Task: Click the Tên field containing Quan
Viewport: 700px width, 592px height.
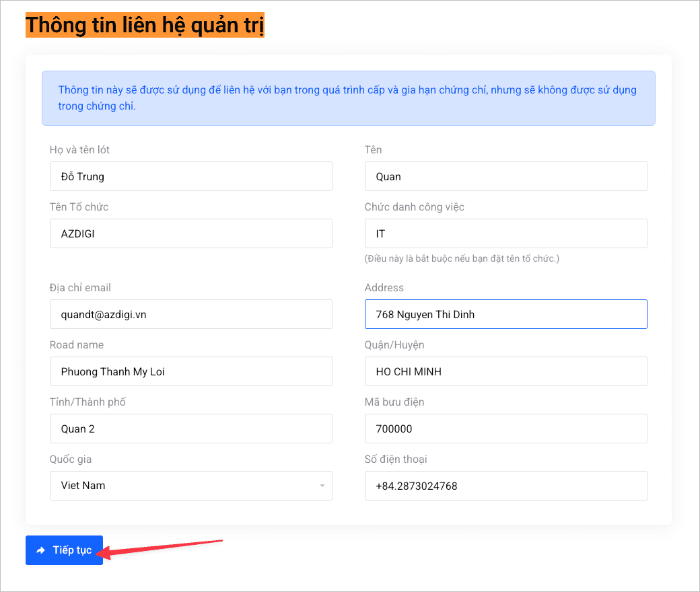Action: point(505,176)
